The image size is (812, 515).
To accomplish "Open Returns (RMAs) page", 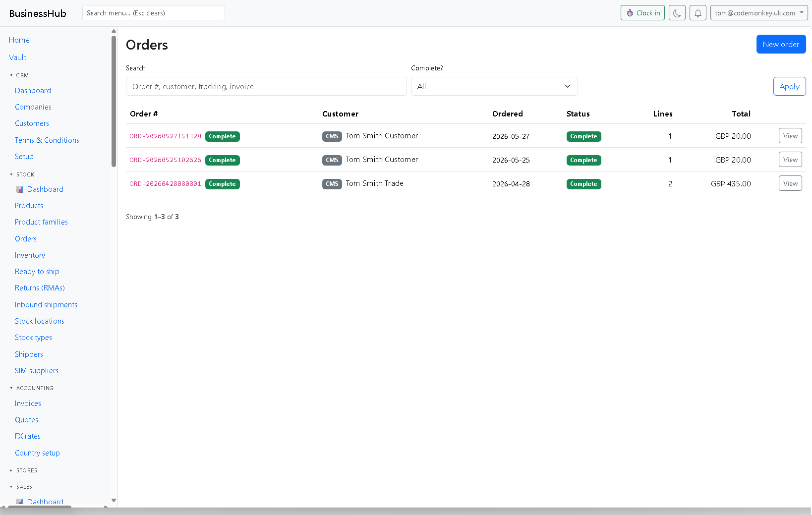I will pyautogui.click(x=40, y=288).
